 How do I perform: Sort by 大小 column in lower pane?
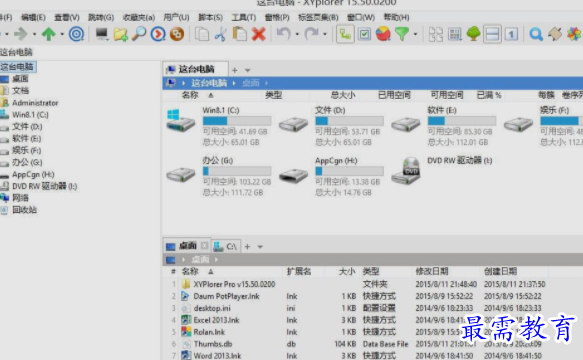[x=347, y=271]
